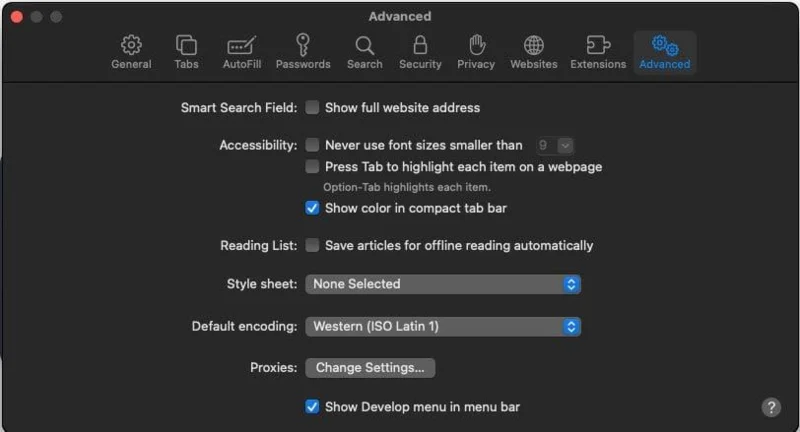The height and width of the screenshot is (432, 800).
Task: Select the Passwords key icon
Action: pos(303,52)
